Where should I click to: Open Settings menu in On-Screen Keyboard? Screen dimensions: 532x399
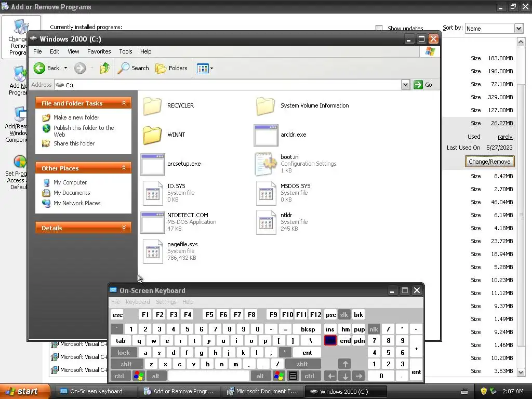[166, 302]
